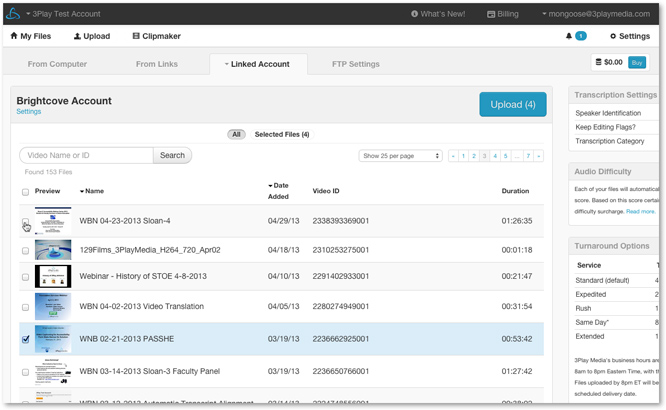666x410 pixels.
Task: Toggle the select-all checkbox in header
Action: (x=25, y=192)
